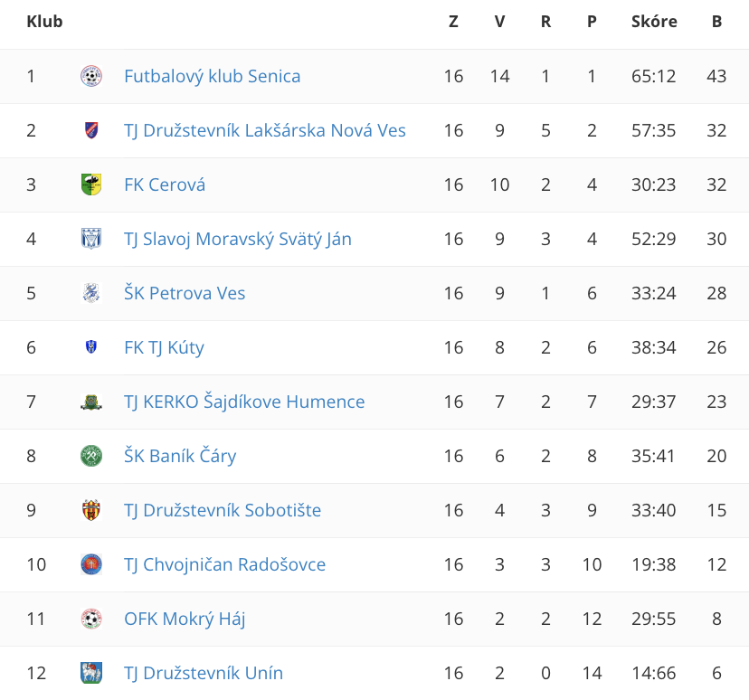Click the Chvojničan Radošovce round logo
The width and height of the screenshot is (749, 700).
[91, 564]
